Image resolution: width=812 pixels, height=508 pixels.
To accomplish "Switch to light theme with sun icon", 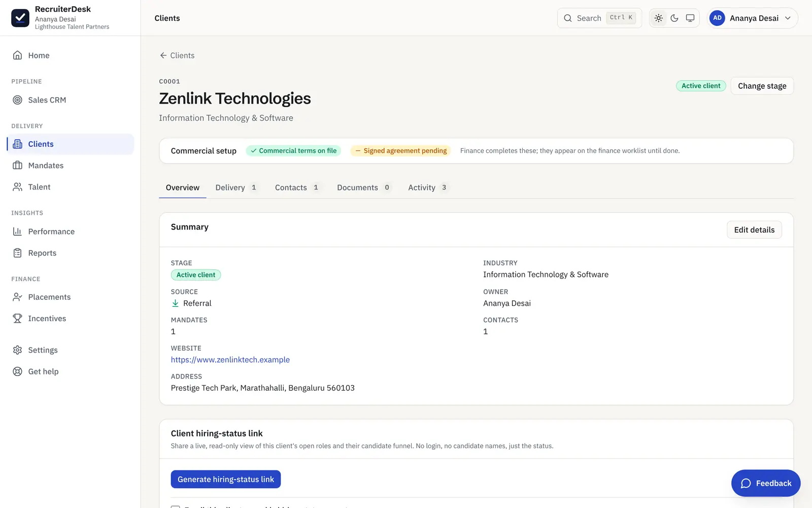I will pyautogui.click(x=659, y=18).
